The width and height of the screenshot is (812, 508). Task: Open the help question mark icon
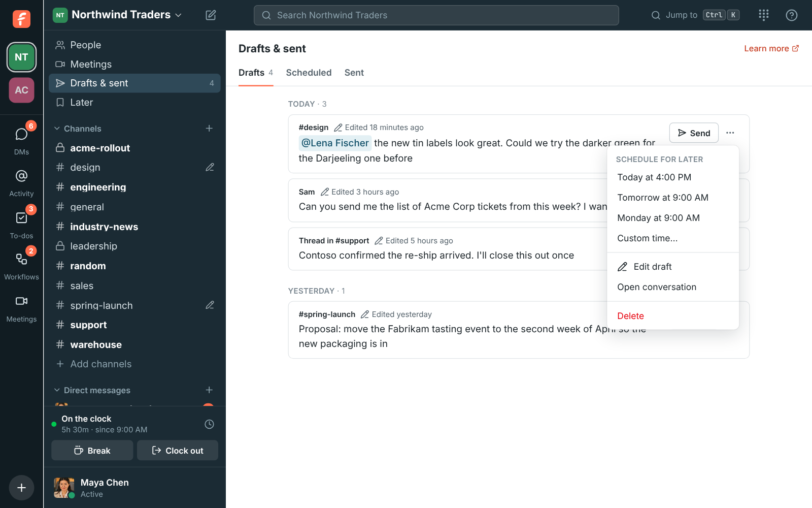[x=792, y=15]
